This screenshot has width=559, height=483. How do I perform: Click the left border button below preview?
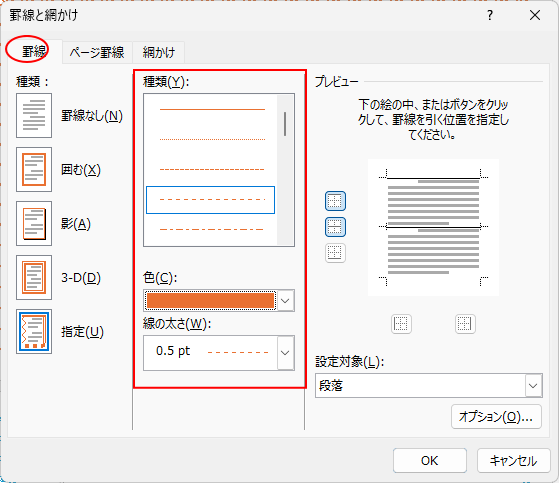pyautogui.click(x=401, y=324)
